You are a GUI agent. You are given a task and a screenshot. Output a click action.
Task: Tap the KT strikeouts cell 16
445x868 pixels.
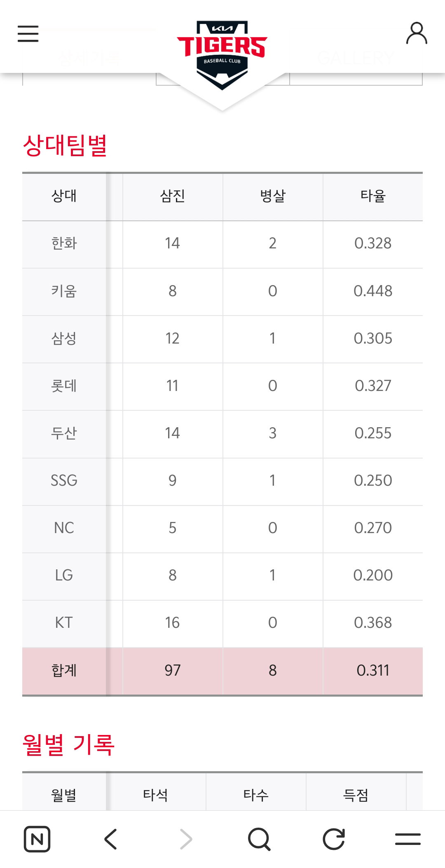(x=173, y=623)
